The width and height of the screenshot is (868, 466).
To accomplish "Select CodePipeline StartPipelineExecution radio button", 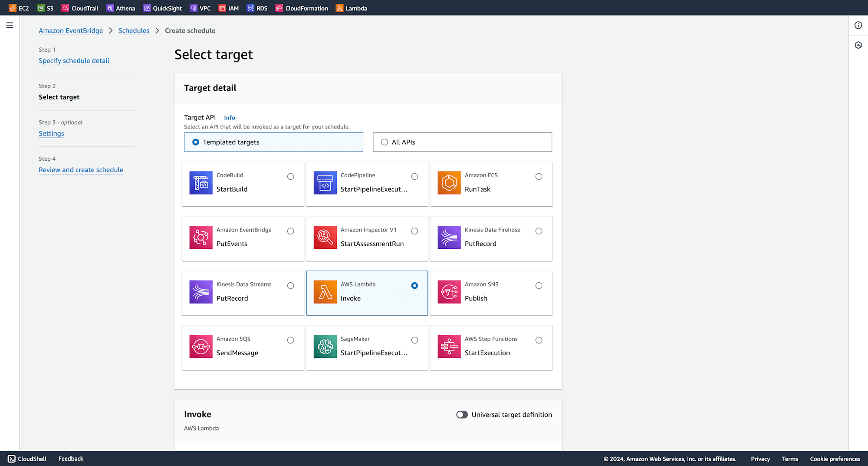I will [414, 176].
